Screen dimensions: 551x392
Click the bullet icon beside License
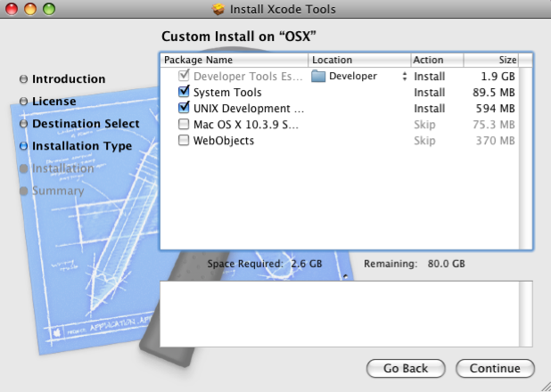pyautogui.click(x=23, y=102)
